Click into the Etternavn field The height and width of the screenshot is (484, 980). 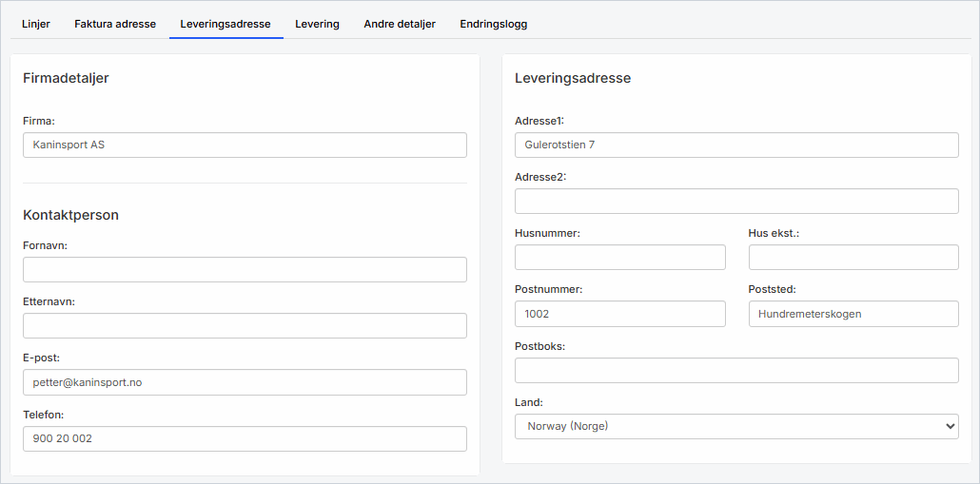point(245,325)
